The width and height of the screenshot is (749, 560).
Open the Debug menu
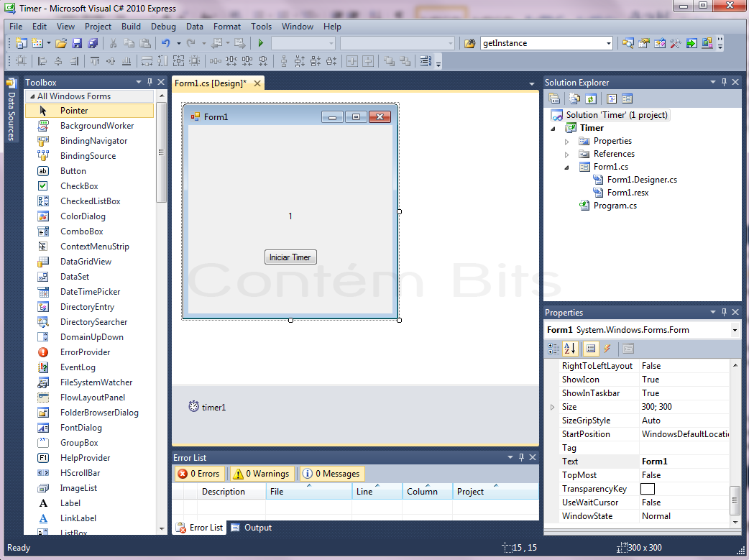pyautogui.click(x=163, y=27)
